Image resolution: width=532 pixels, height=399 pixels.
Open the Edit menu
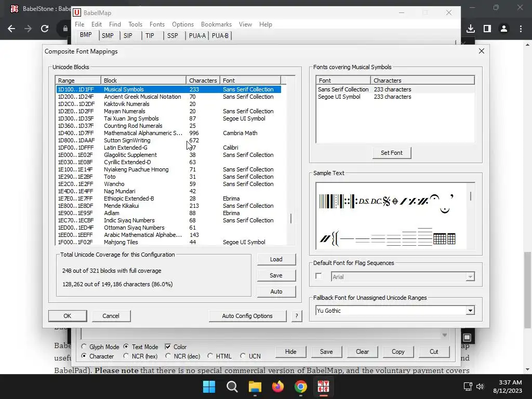tap(96, 24)
